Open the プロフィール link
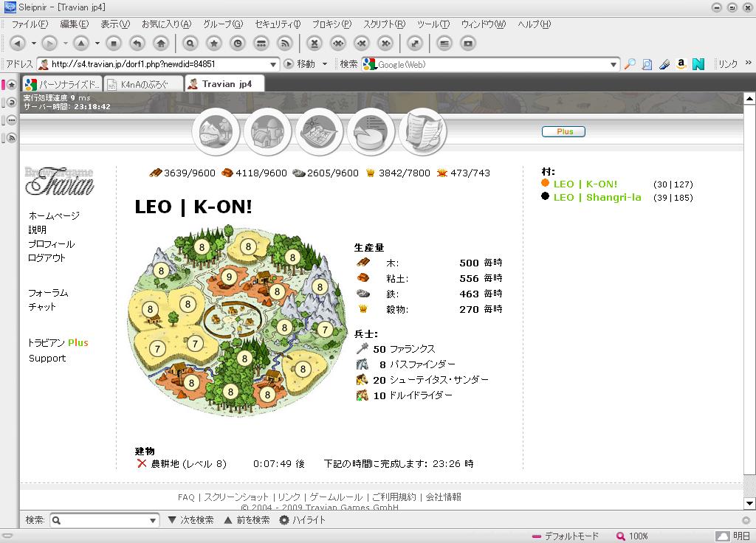 (x=52, y=243)
